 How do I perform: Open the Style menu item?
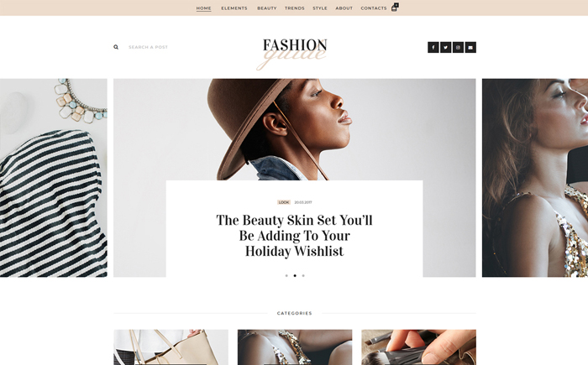click(x=320, y=8)
